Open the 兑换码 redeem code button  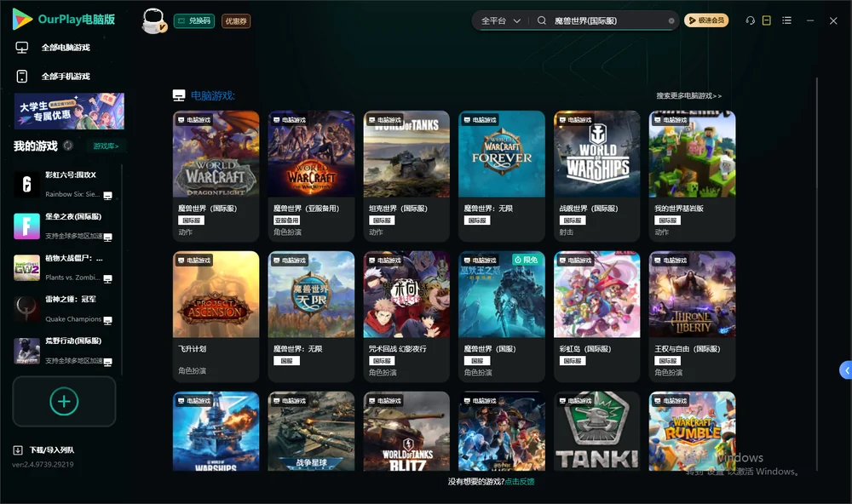(x=194, y=21)
